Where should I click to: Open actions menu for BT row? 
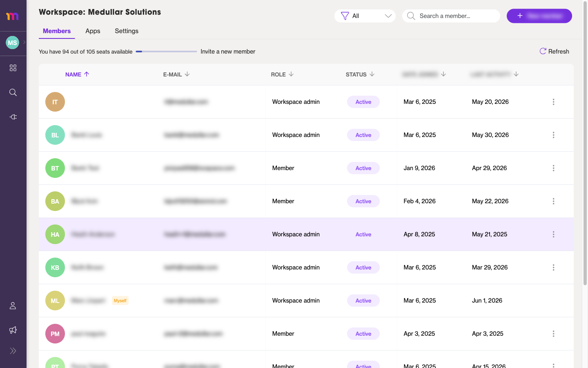[x=553, y=168]
